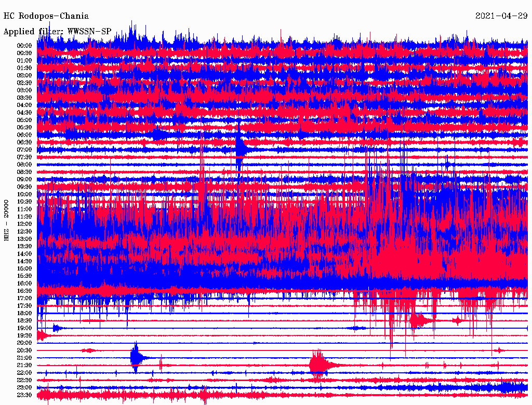Select the 11:00 time label
The height and width of the screenshot is (405, 532).
[24, 209]
